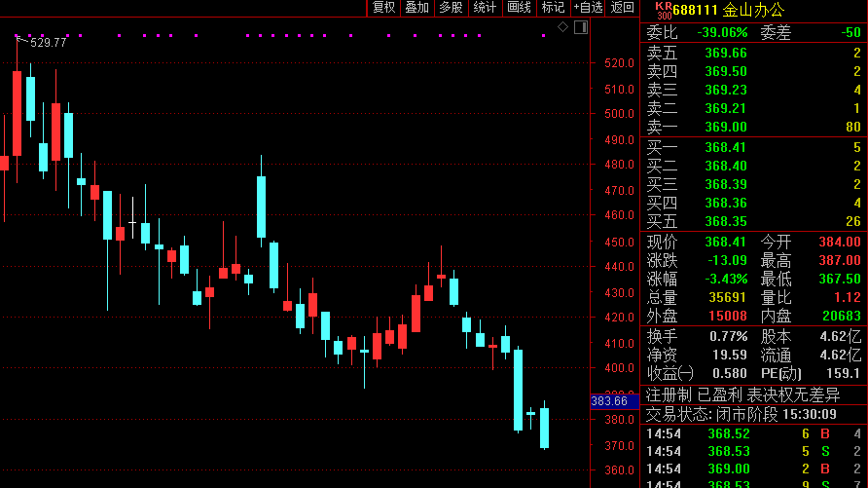Click the 529.77 high price label
Viewport: 868px width, 488px height.
(x=48, y=43)
